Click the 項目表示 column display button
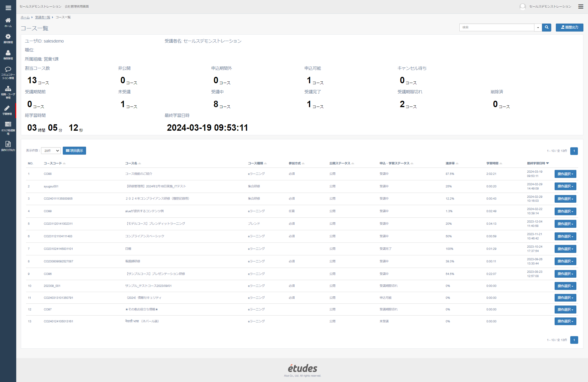The height and width of the screenshot is (382, 588). (74, 151)
